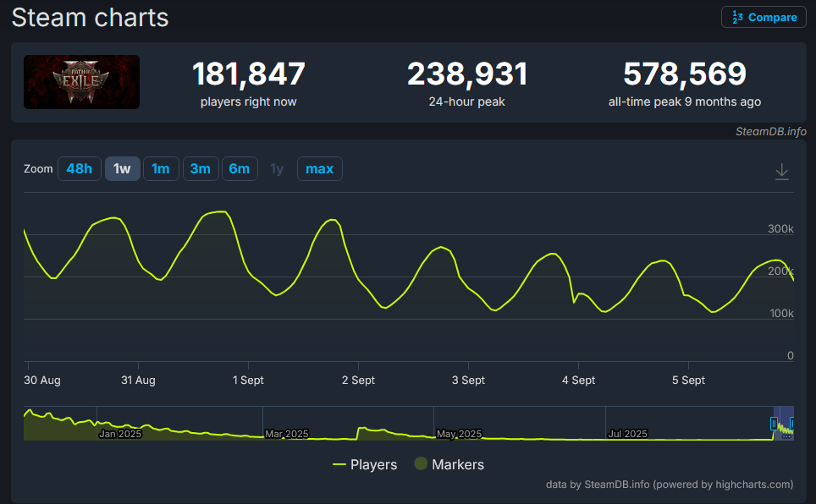This screenshot has height=504, width=816.
Task: Click the chart download icon
Action: [x=781, y=172]
